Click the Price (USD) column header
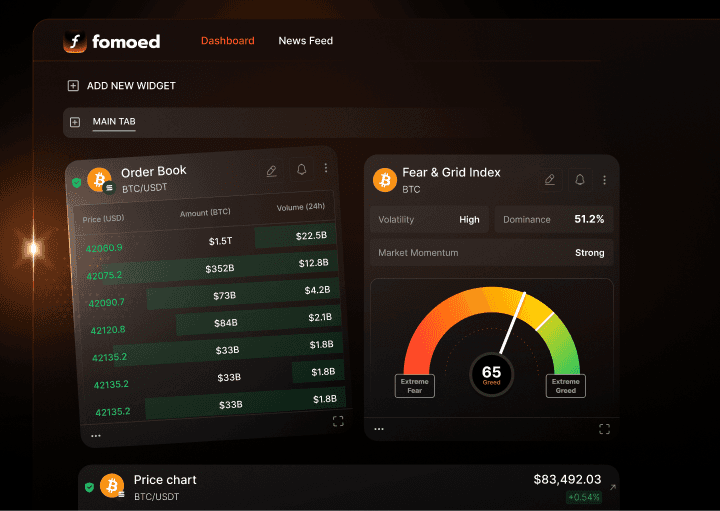Viewport: 720px width, 511px height. (103, 219)
